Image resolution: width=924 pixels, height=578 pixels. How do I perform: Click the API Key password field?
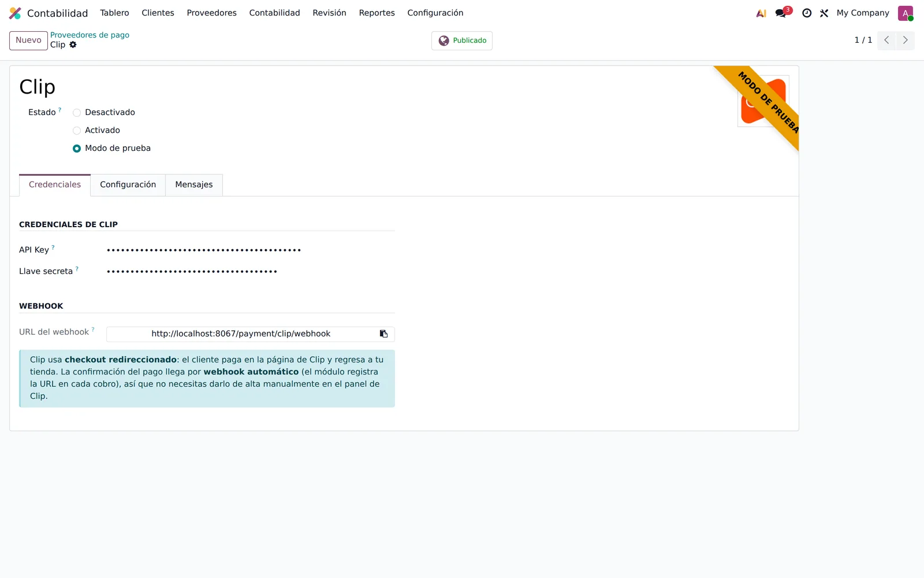coord(250,250)
